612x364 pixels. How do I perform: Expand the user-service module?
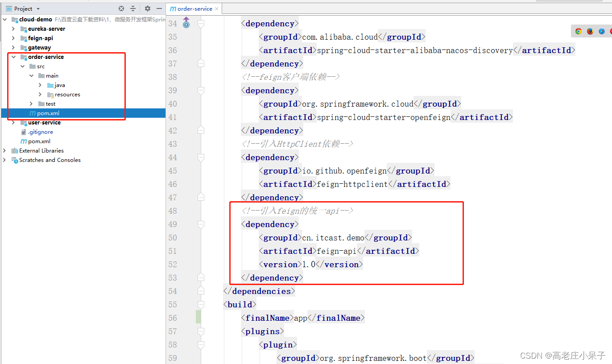pyautogui.click(x=13, y=122)
